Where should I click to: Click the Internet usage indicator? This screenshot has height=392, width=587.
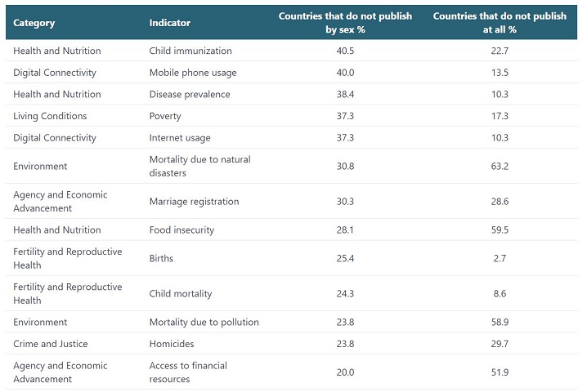(x=180, y=138)
